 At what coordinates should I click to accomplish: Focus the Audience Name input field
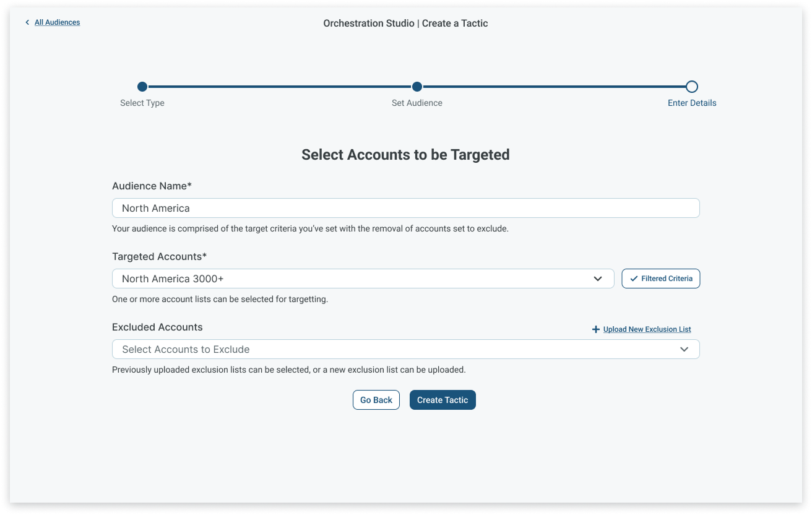[406, 208]
